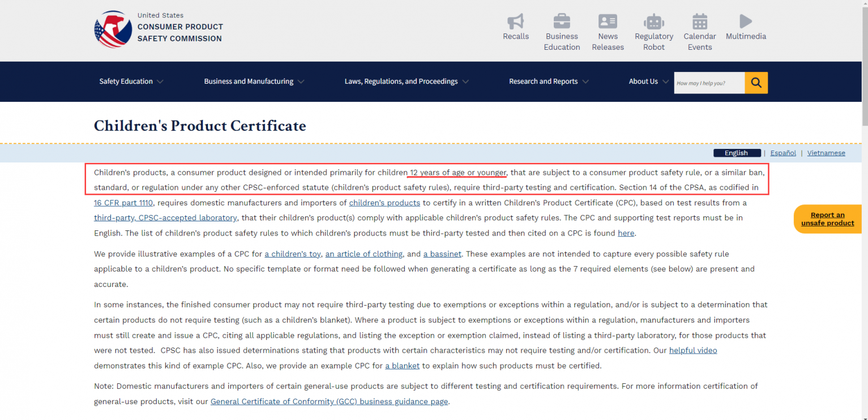This screenshot has height=420, width=868.
Task: Select the English language button
Action: click(736, 153)
